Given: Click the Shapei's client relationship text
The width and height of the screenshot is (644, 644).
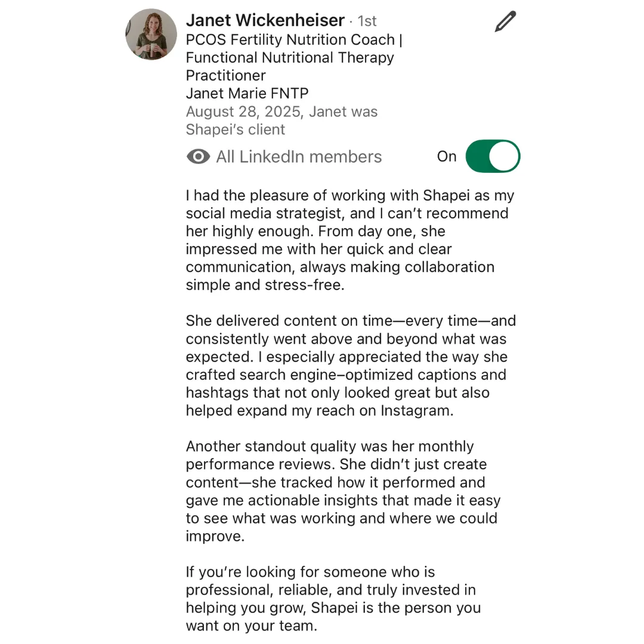Looking at the screenshot, I should pos(236,129).
